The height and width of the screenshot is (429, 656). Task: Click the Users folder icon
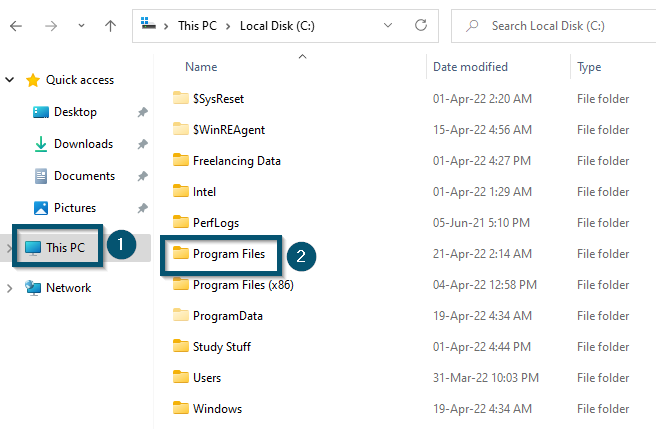coord(181,376)
